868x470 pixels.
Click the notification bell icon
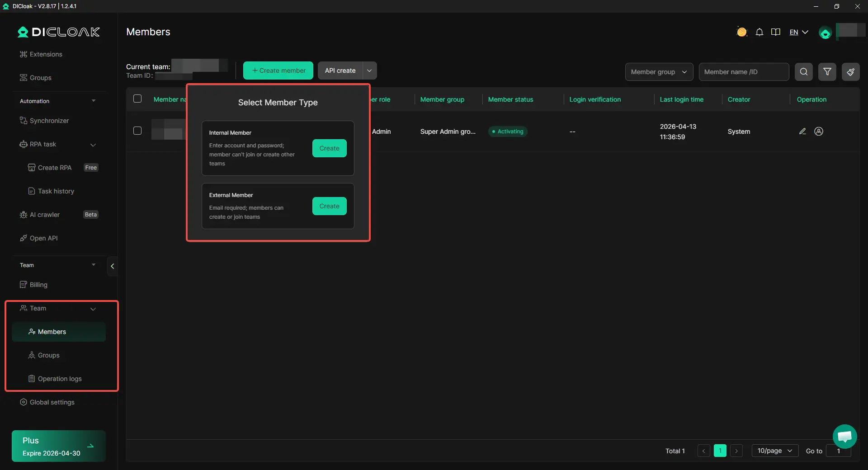coord(759,32)
